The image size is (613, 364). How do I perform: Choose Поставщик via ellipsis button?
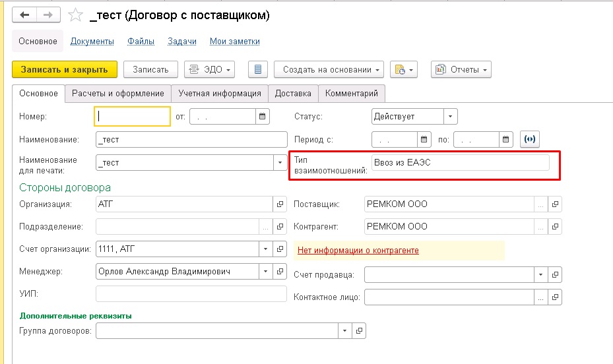pos(541,204)
